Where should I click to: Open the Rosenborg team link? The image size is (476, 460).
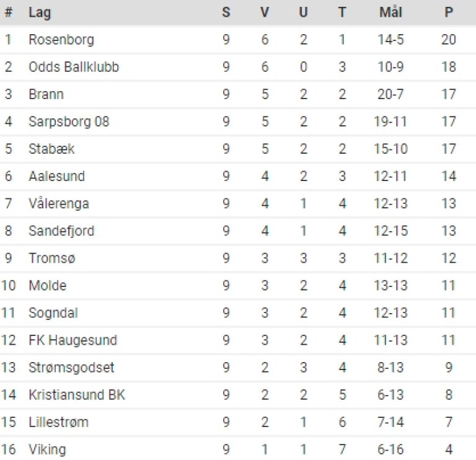(61, 40)
